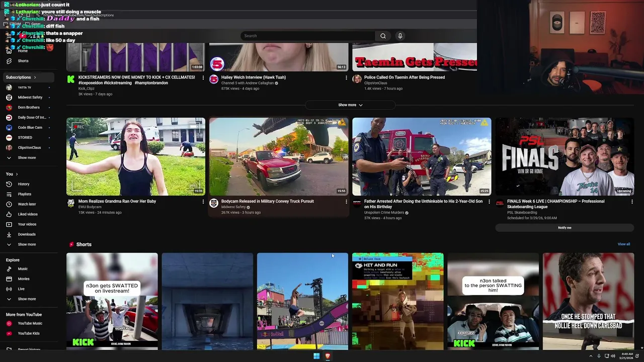Open YouTube Music link
The width and height of the screenshot is (644, 362).
click(30, 323)
